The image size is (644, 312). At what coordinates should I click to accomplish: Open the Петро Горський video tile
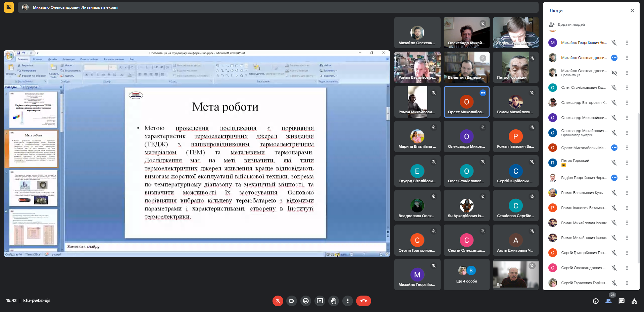pyautogui.click(x=516, y=67)
